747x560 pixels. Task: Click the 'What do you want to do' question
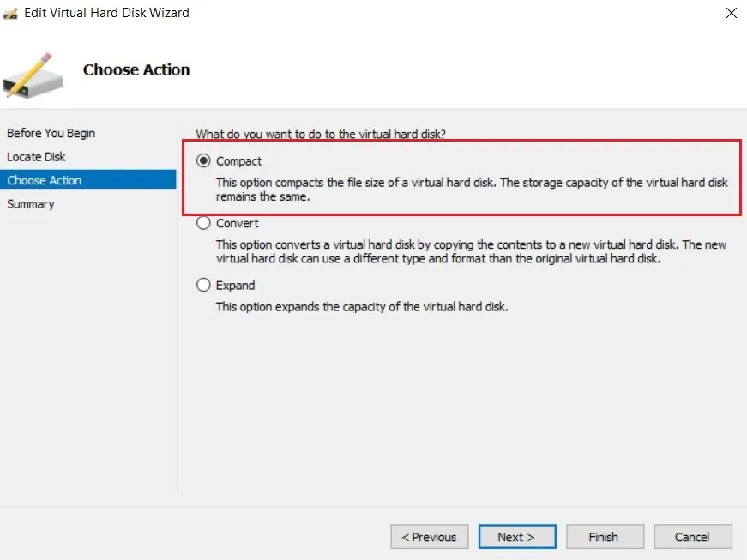click(x=321, y=134)
